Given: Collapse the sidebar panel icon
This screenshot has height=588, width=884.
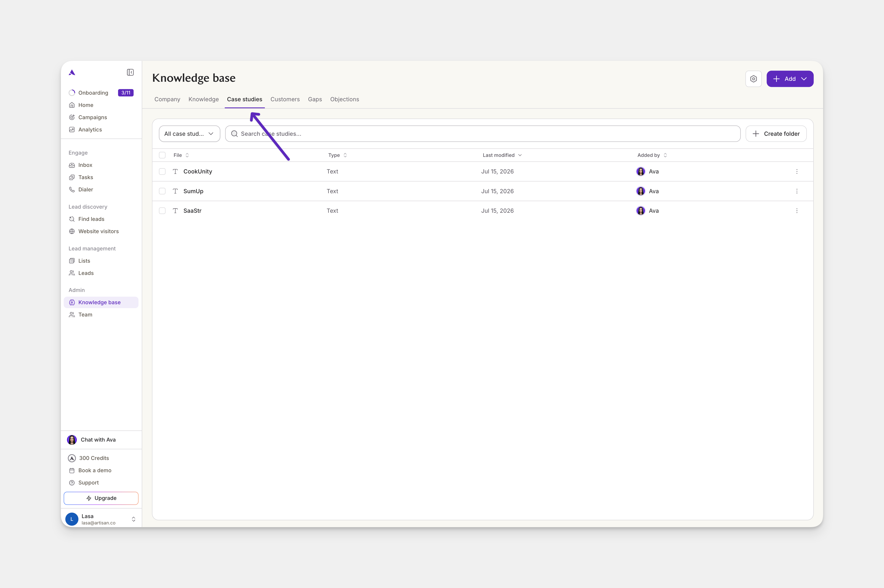Looking at the screenshot, I should pyautogui.click(x=130, y=72).
